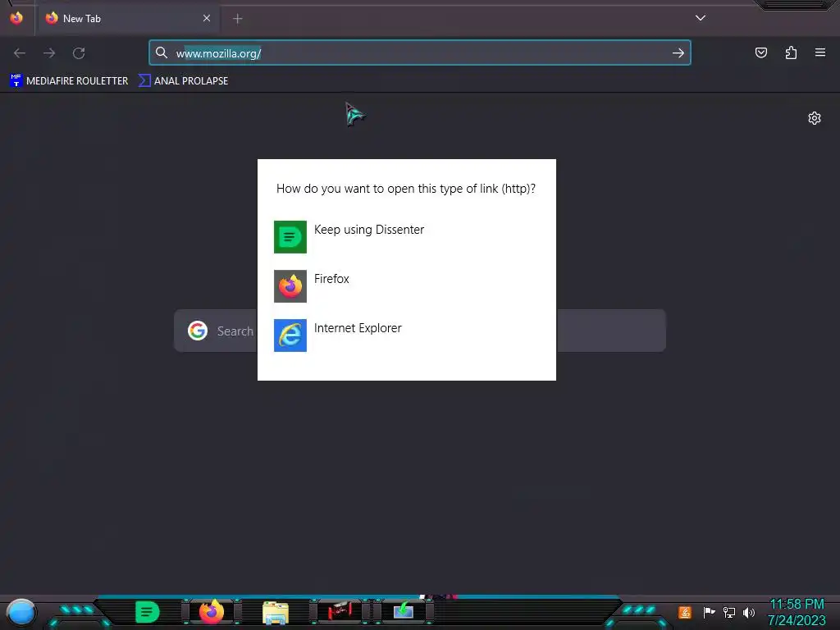Open the Start orb
Image resolution: width=840 pixels, height=630 pixels.
[21, 613]
